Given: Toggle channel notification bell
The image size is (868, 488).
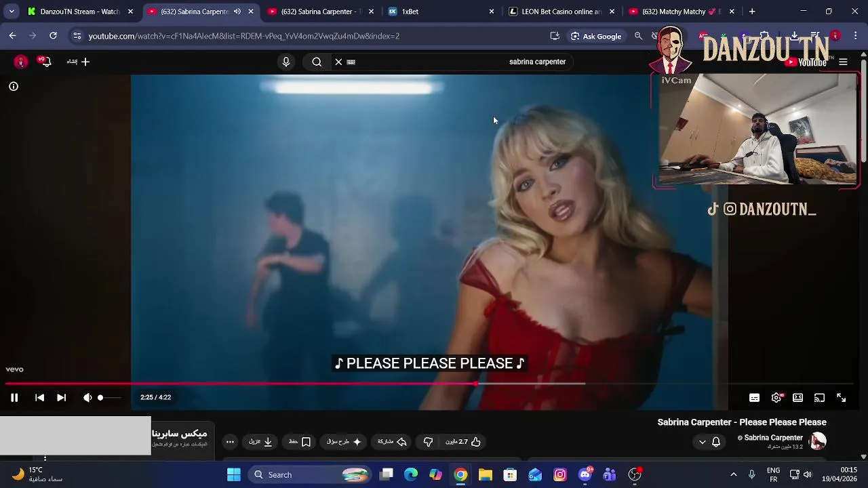Looking at the screenshot, I should point(716,442).
